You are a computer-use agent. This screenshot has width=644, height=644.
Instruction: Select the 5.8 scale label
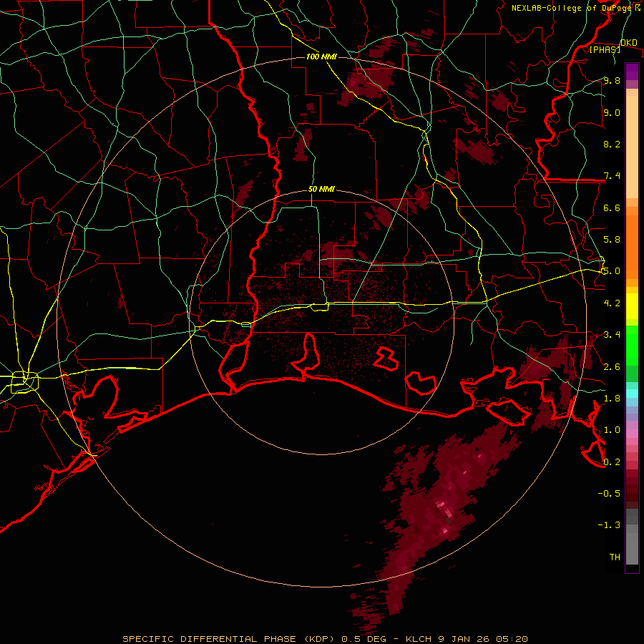612,240
